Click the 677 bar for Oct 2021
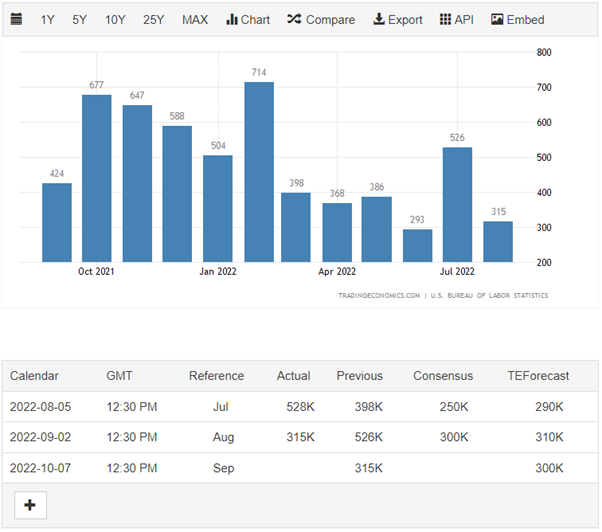This screenshot has width=602, height=532. point(97,178)
